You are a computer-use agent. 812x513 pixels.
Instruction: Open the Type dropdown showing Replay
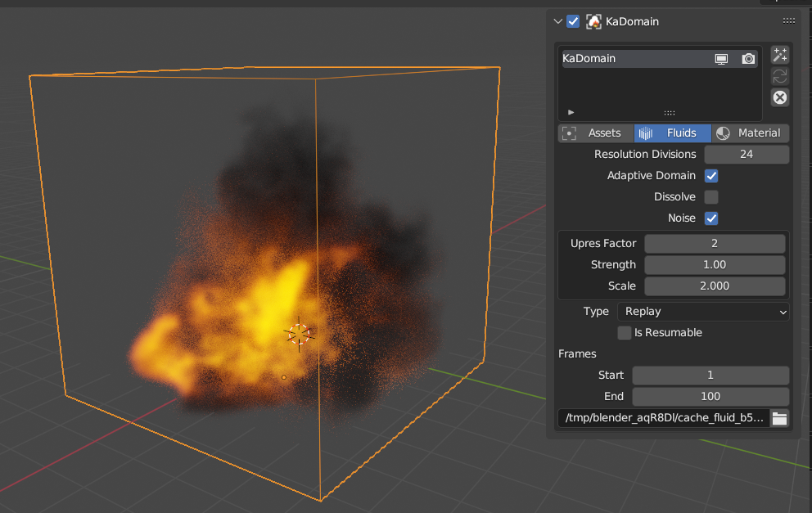[x=702, y=311]
